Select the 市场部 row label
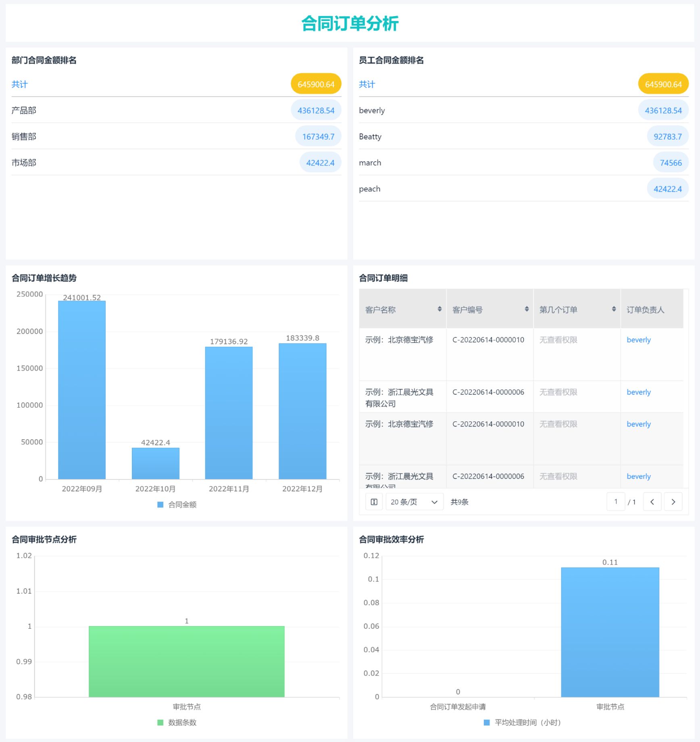 tap(24, 163)
